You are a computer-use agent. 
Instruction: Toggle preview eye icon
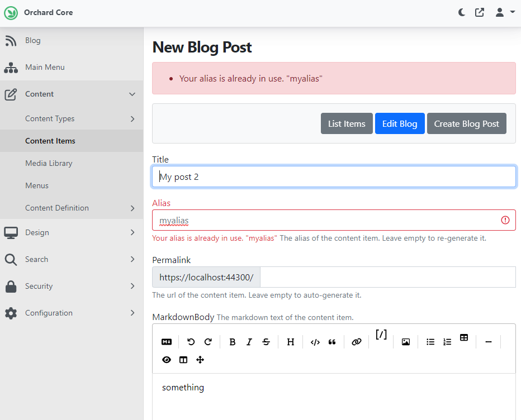coord(167,360)
